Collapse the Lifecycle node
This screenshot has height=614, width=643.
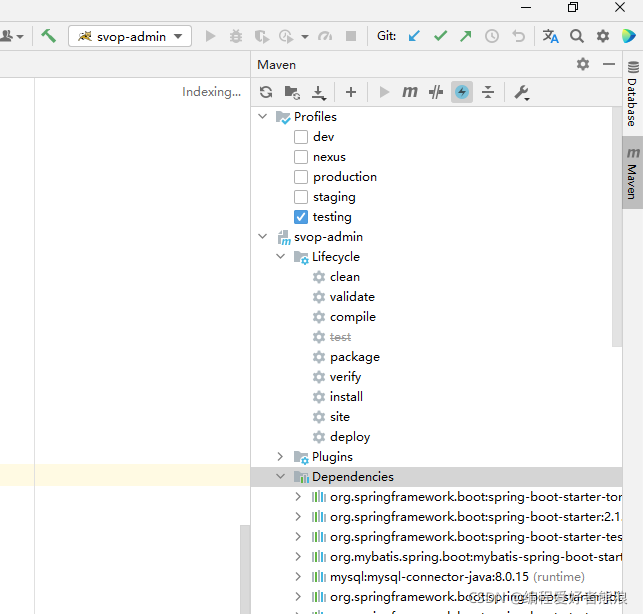click(x=280, y=257)
